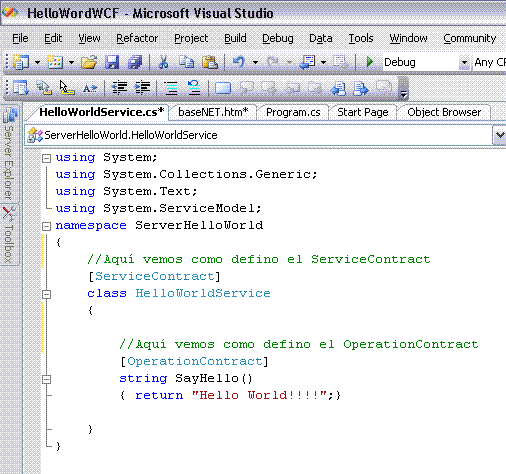
Task: Open the Build menu
Action: pyautogui.click(x=235, y=38)
